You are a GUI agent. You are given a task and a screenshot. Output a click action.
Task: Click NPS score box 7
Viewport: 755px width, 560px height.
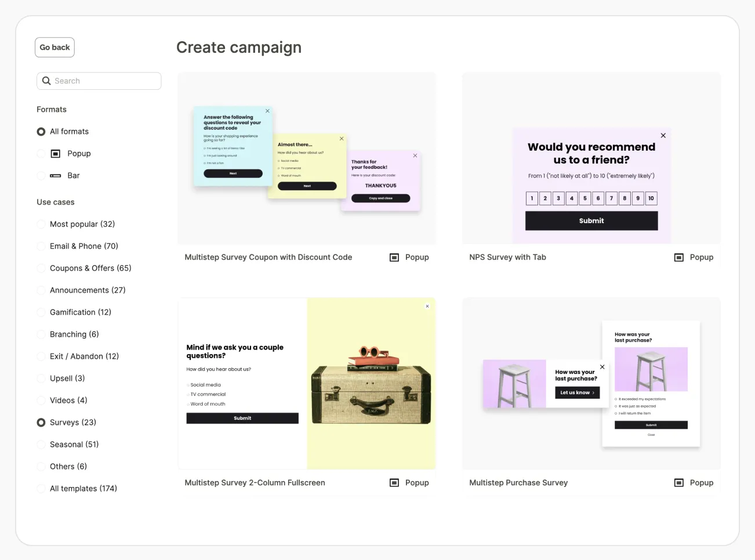[x=611, y=198]
